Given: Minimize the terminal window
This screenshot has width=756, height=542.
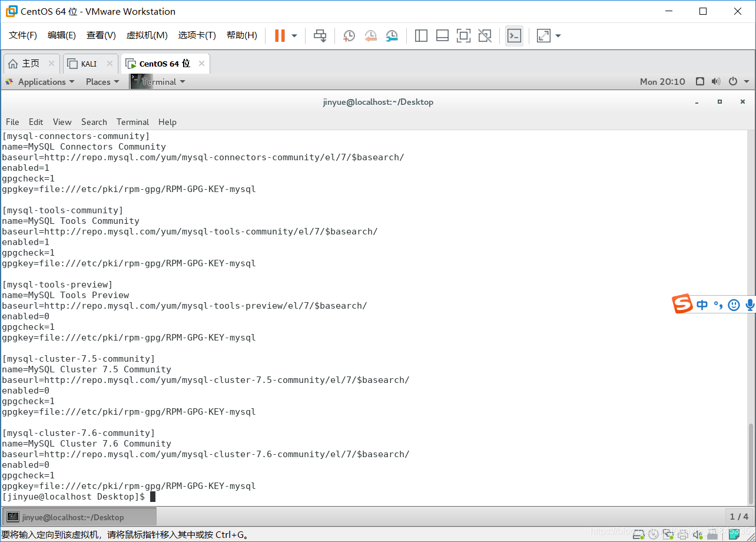Looking at the screenshot, I should 697,102.
